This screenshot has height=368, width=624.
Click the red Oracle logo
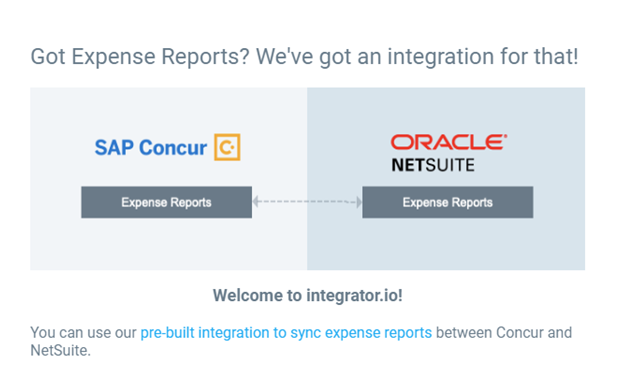tap(449, 142)
